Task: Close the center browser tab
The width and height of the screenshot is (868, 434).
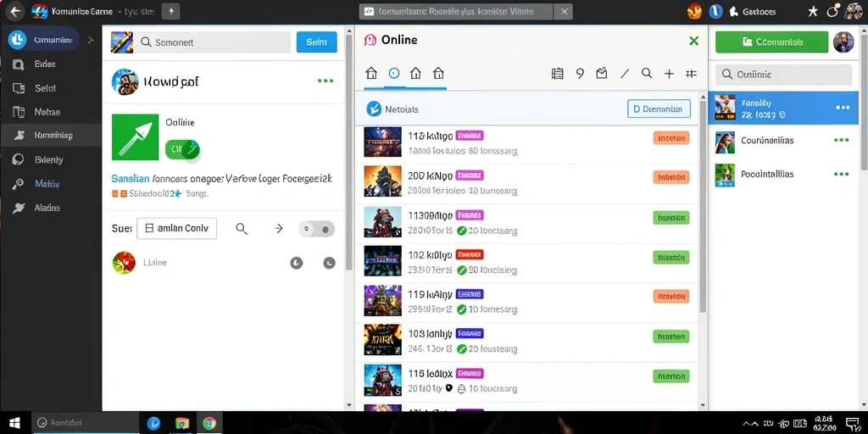Action: tap(564, 12)
